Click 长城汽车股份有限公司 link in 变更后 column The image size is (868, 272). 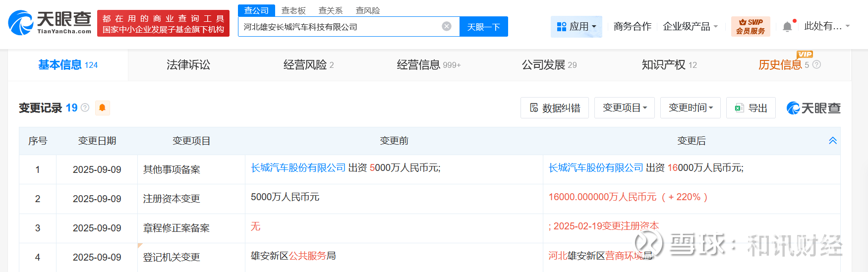tap(596, 168)
